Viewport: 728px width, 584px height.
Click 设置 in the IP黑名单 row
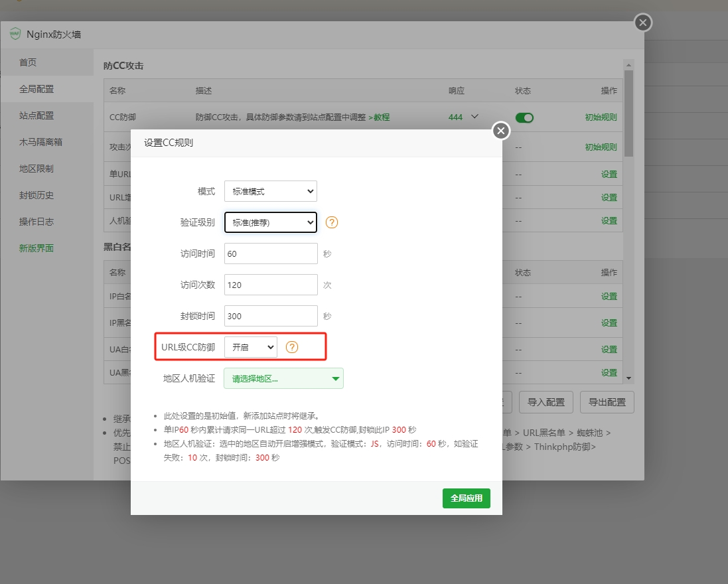[609, 323]
